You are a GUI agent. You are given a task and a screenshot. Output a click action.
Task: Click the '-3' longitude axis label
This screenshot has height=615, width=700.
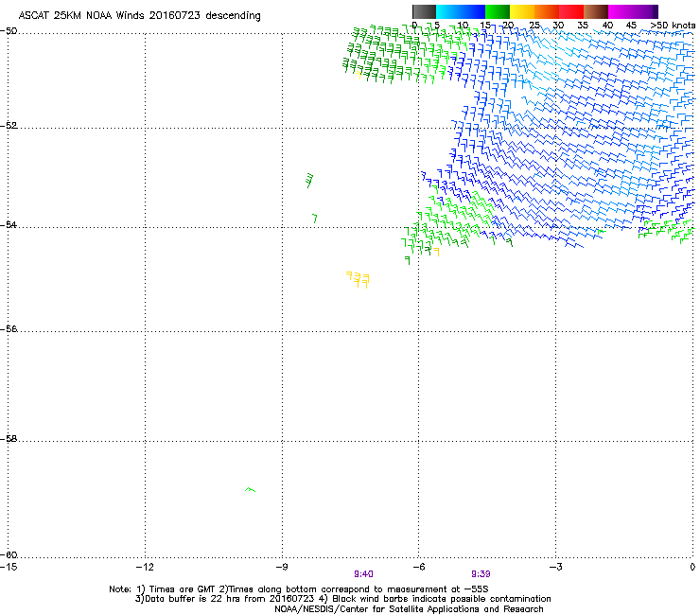coord(556,567)
